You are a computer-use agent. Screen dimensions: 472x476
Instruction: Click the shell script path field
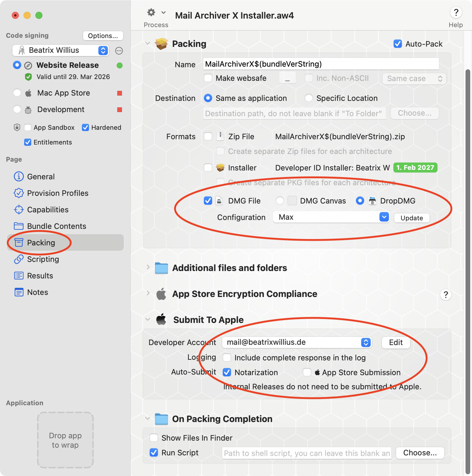pos(306,453)
